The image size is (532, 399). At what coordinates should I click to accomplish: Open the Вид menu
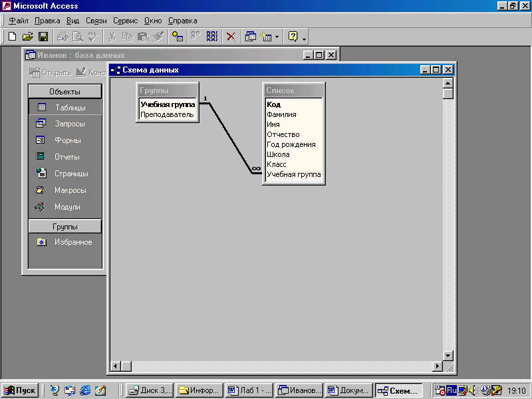72,21
